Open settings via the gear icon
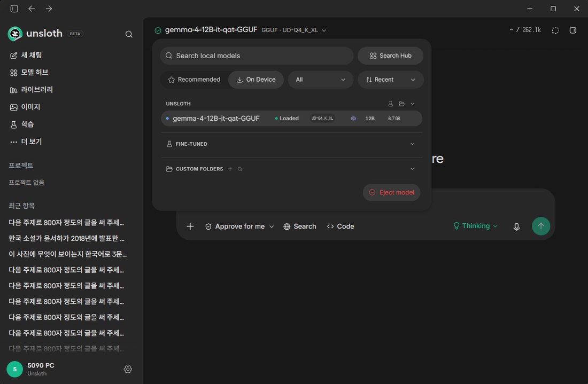The width and height of the screenshot is (588, 384). (128, 369)
